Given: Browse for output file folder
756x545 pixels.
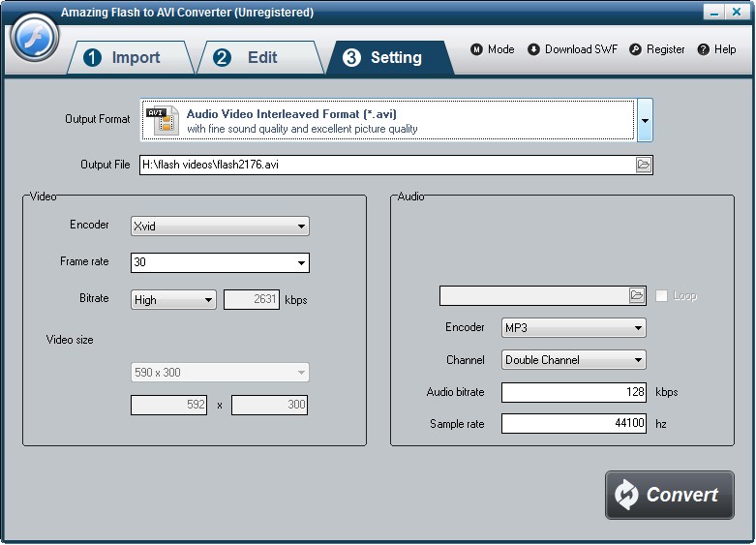Looking at the screenshot, I should pos(644,165).
